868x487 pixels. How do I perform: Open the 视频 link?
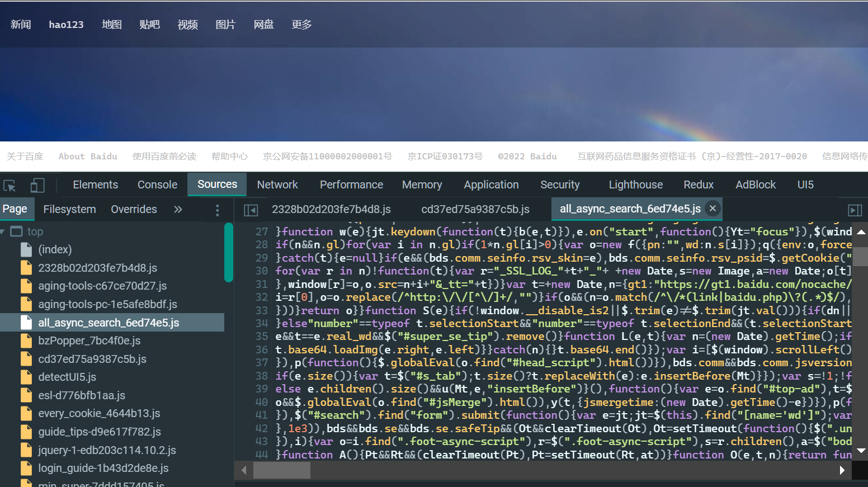pyautogui.click(x=188, y=25)
